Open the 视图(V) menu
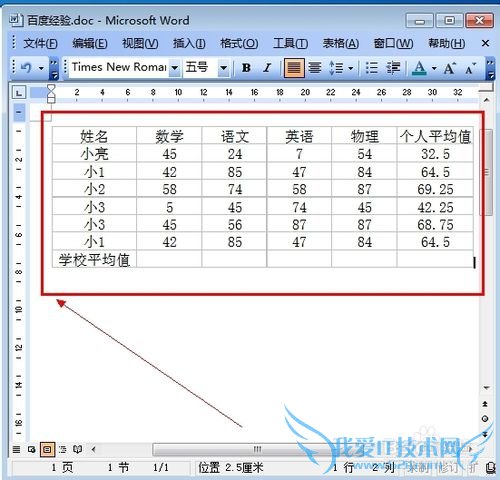Image resolution: width=500 pixels, height=480 pixels. click(x=140, y=43)
